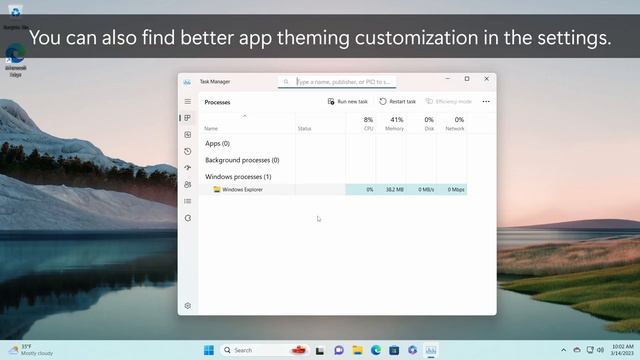Open Task Manager settings gear
640x360 pixels.
click(x=188, y=306)
